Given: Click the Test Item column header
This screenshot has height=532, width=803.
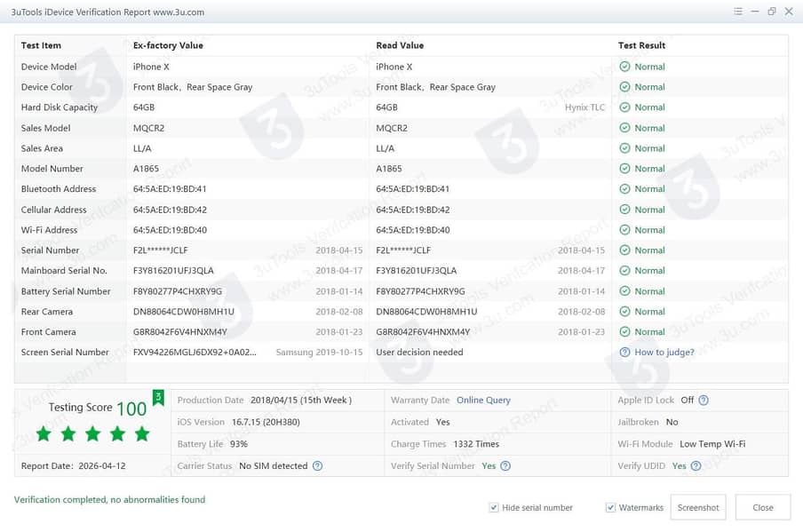Looking at the screenshot, I should 41,45.
